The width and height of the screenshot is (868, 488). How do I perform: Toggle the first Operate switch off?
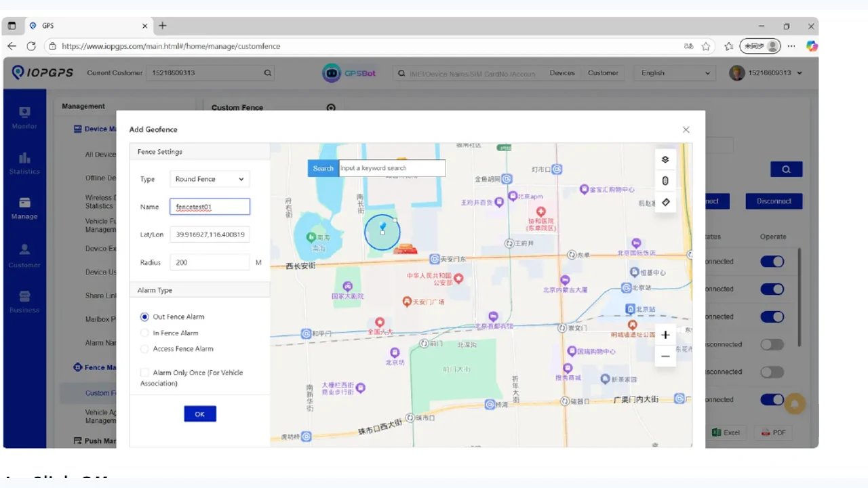pos(772,262)
